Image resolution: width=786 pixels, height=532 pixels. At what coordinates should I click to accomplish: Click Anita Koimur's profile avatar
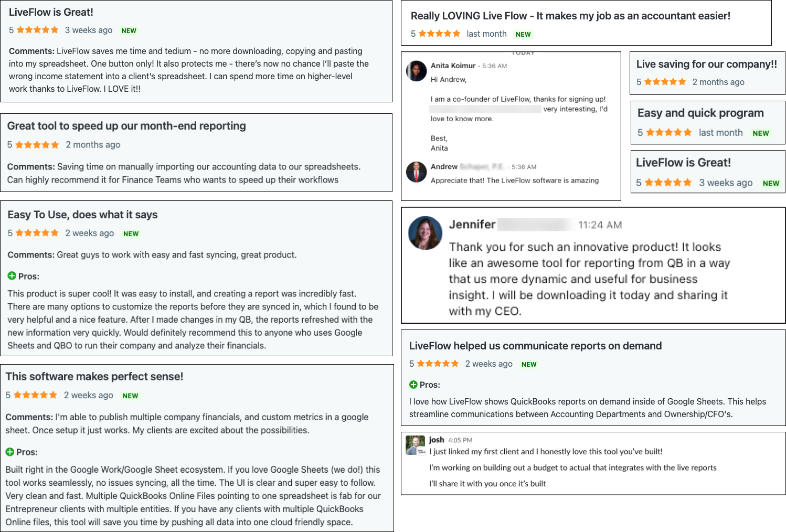417,71
